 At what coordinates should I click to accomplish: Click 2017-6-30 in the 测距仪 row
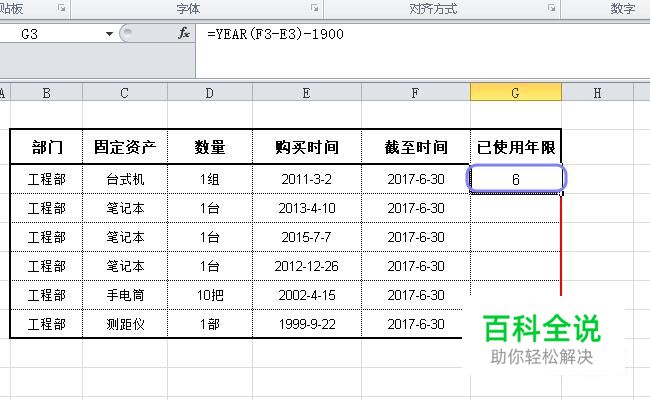(416, 324)
